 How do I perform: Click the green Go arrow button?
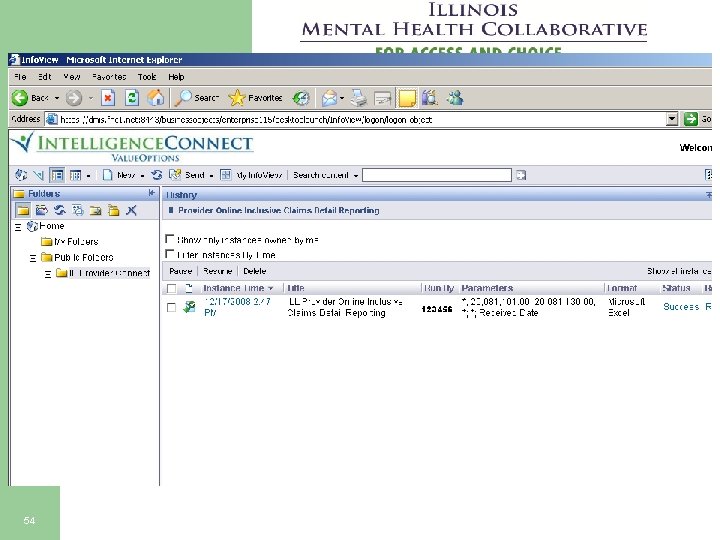pos(690,119)
